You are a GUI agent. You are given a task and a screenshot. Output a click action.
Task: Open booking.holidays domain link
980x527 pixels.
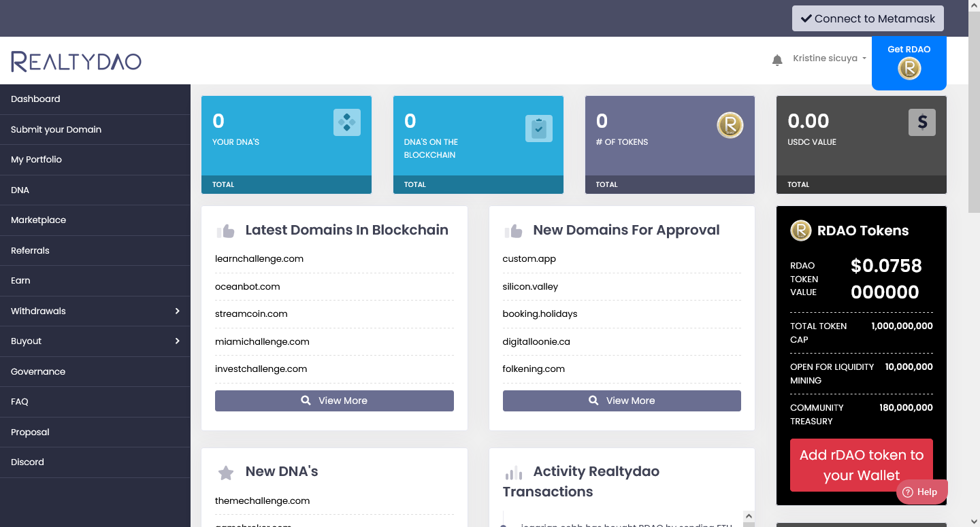click(x=540, y=314)
